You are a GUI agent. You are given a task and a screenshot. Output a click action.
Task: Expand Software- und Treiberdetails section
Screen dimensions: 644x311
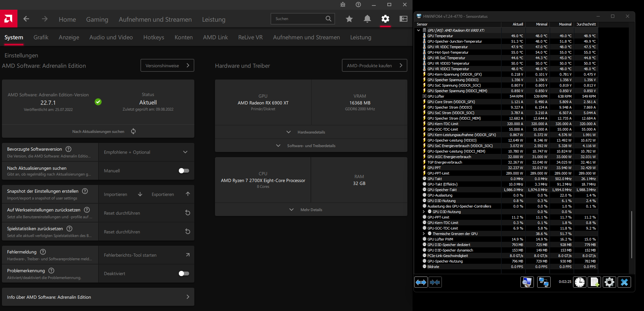[x=311, y=146]
